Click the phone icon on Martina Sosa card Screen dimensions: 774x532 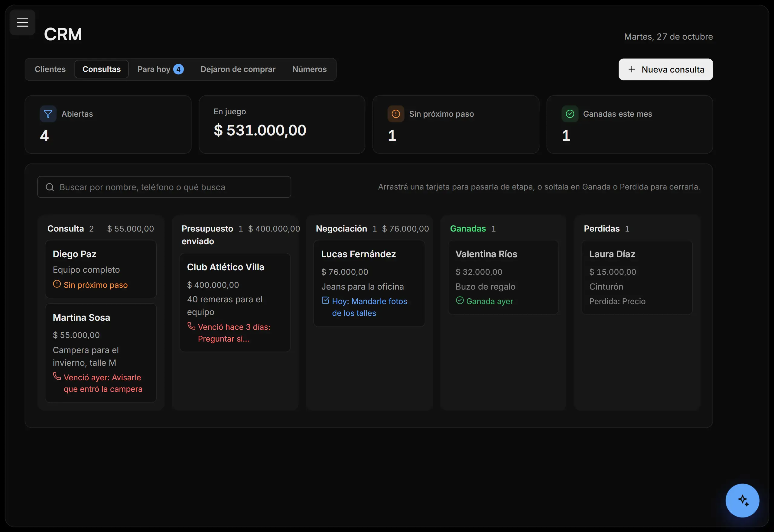[x=57, y=376]
